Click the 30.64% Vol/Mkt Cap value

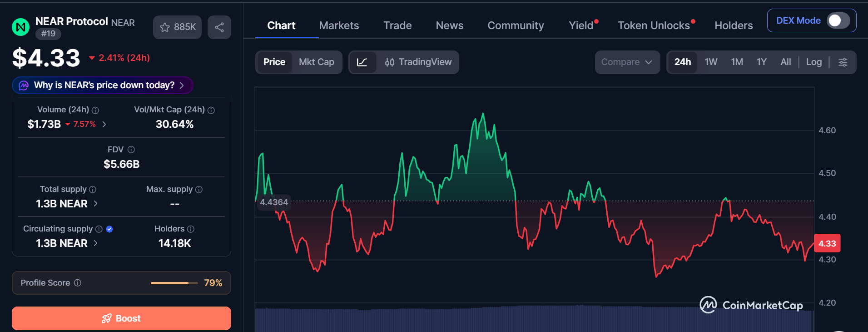pyautogui.click(x=174, y=124)
